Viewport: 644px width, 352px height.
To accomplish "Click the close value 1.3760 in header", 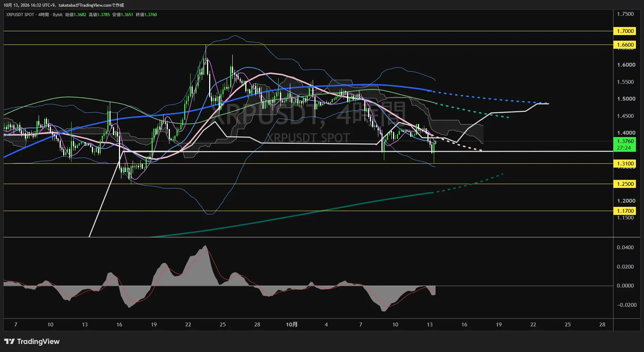I will pos(151,15).
